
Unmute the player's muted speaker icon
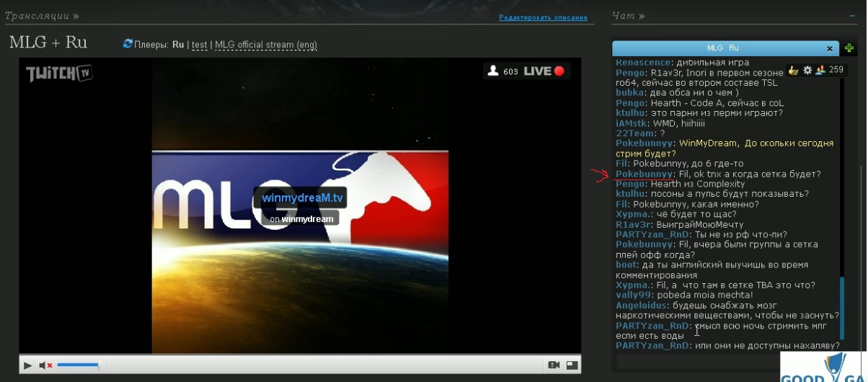(45, 365)
